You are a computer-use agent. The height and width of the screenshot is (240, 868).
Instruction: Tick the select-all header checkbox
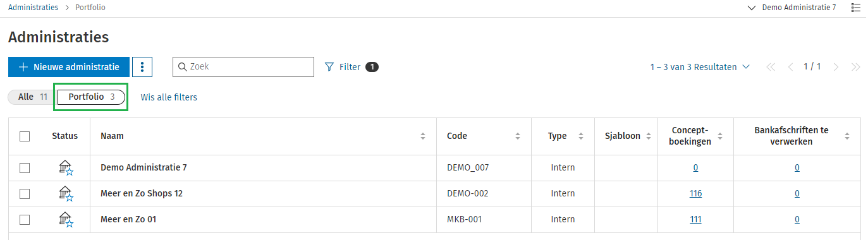point(25,136)
